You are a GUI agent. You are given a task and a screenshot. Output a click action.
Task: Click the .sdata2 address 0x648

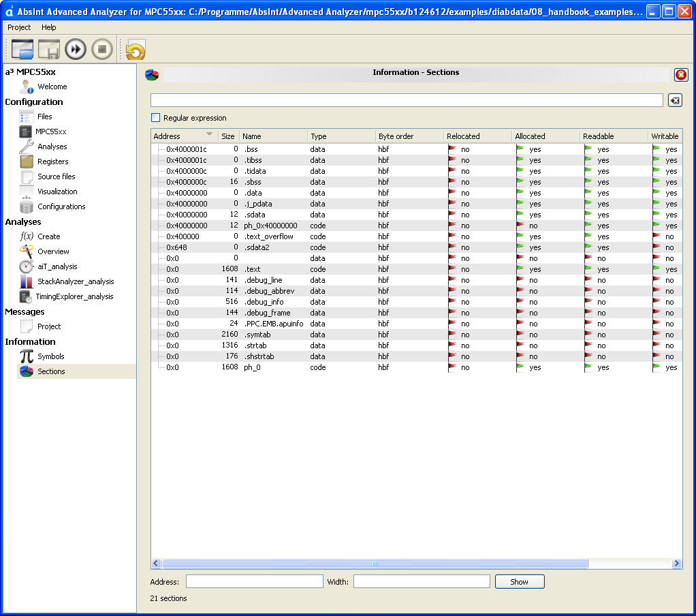pos(176,247)
